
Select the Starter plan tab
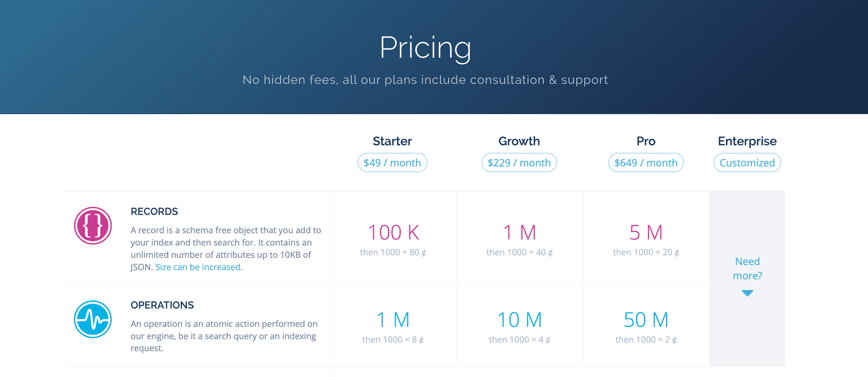coord(392,141)
